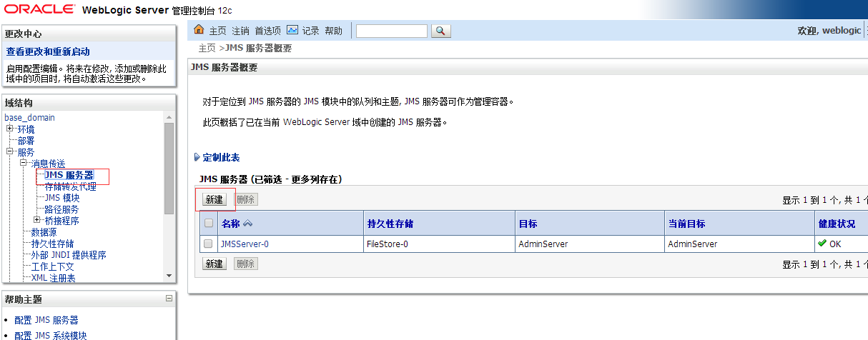Click the upper 删除 button
The image size is (868, 340).
pos(245,199)
